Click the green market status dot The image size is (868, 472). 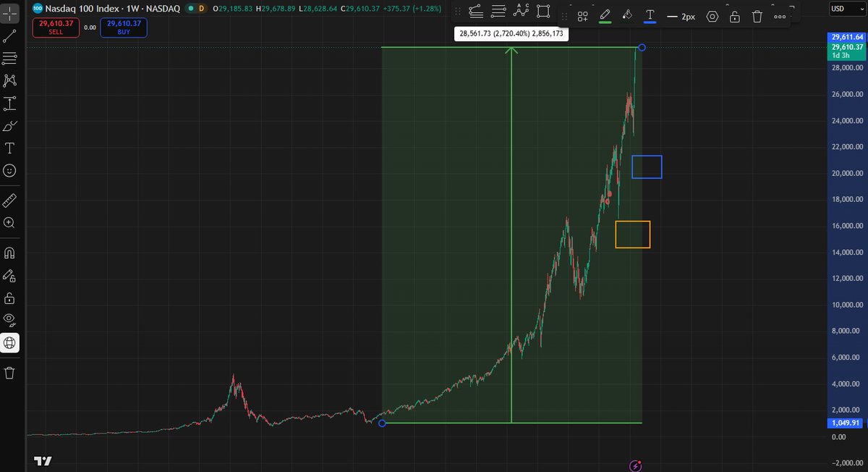[x=190, y=8]
